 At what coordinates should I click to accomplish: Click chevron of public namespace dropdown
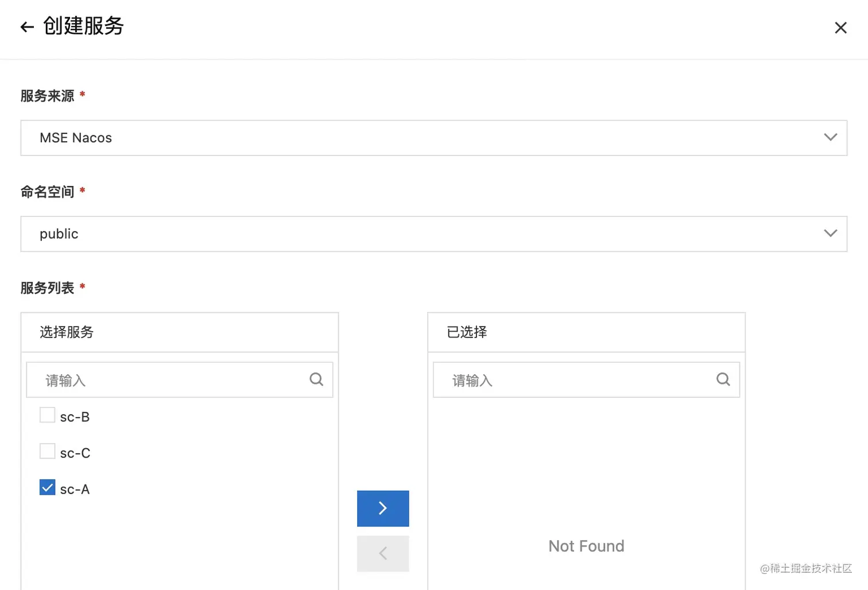click(x=830, y=233)
